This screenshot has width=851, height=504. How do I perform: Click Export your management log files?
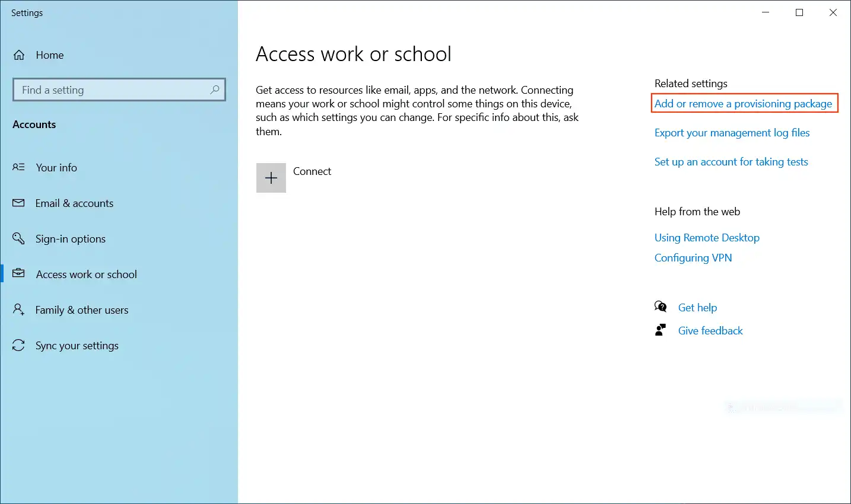tap(732, 133)
